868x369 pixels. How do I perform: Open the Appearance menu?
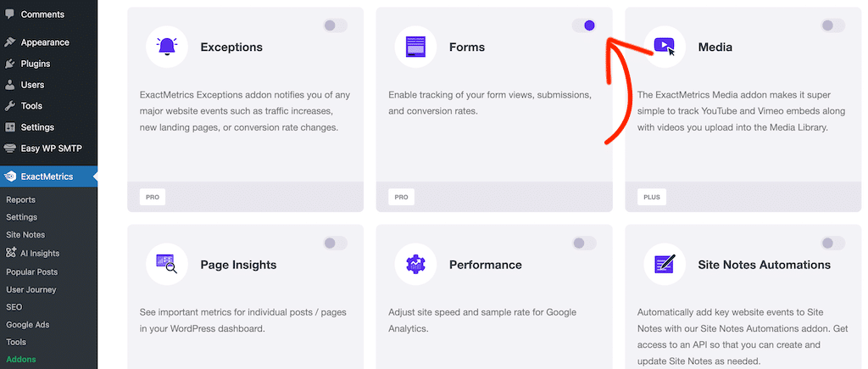[45, 42]
